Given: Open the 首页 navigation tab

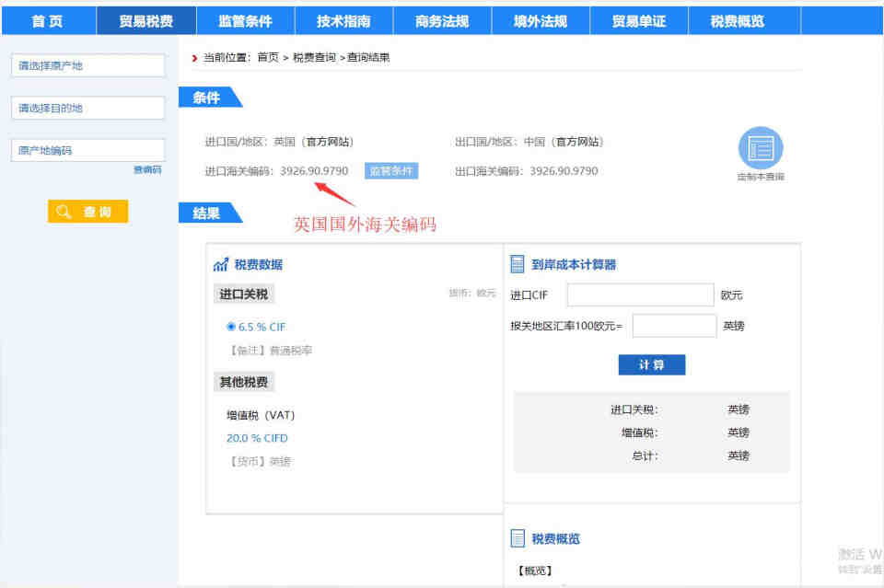Looking at the screenshot, I should coord(48,21).
